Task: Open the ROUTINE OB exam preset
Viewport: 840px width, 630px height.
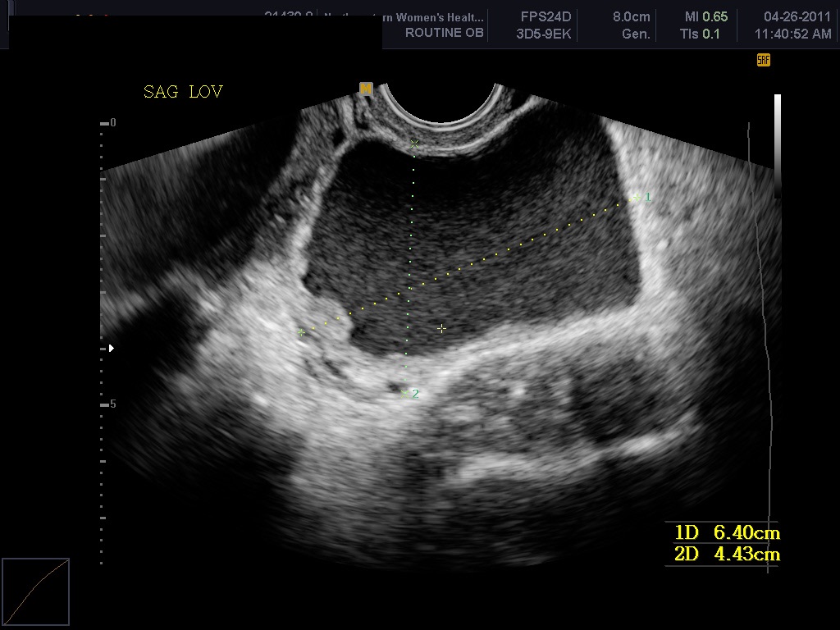Action: (444, 34)
